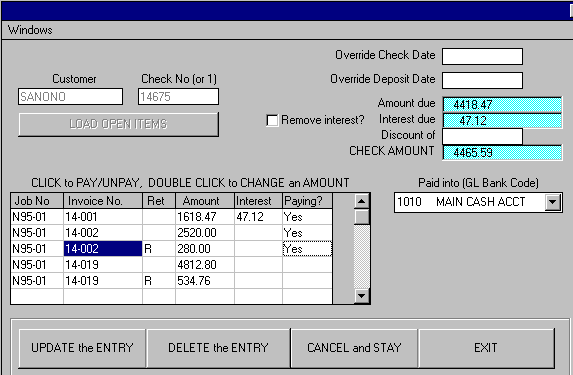Click the Override Check Date field

click(x=482, y=56)
